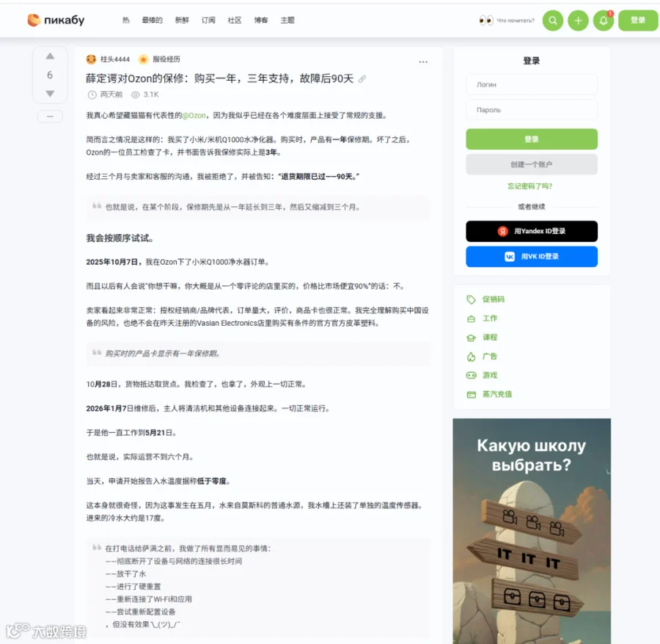Click 创建一个账户 button
The image size is (660, 644).
[532, 164]
